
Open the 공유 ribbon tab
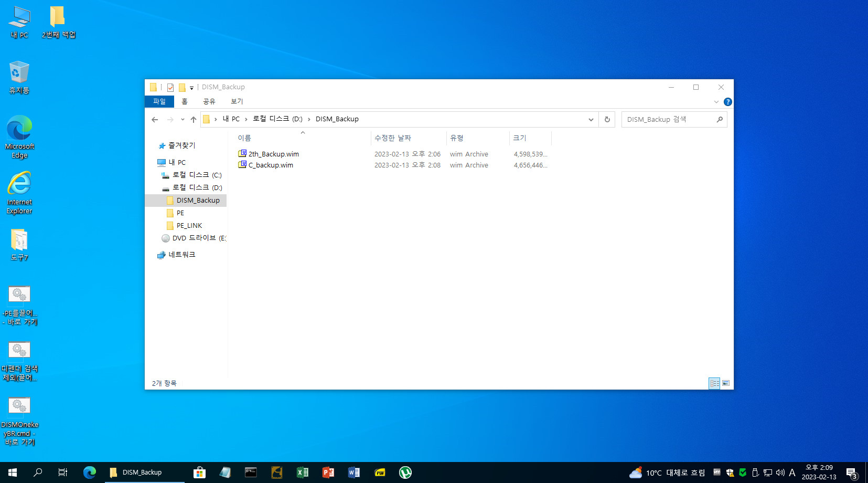click(209, 102)
